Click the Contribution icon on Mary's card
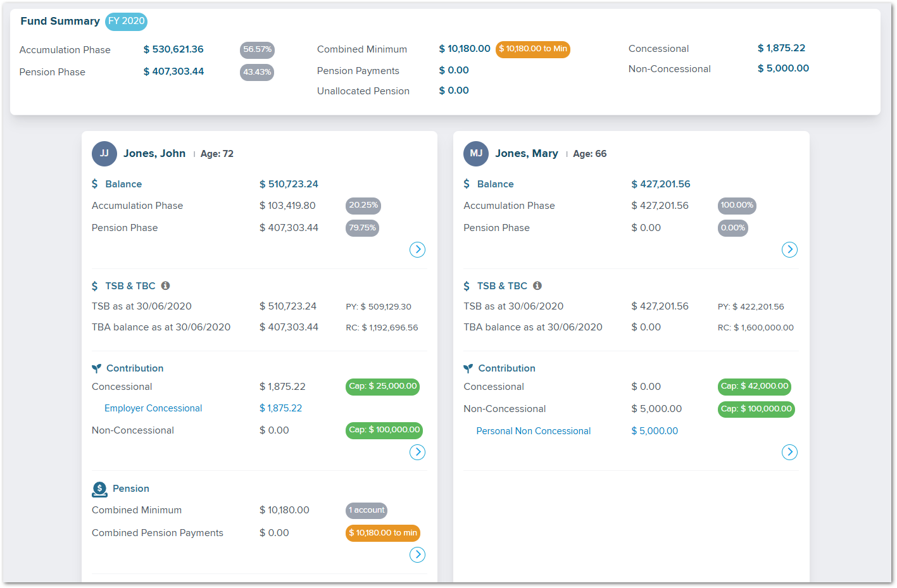The width and height of the screenshot is (897, 588). (x=468, y=368)
